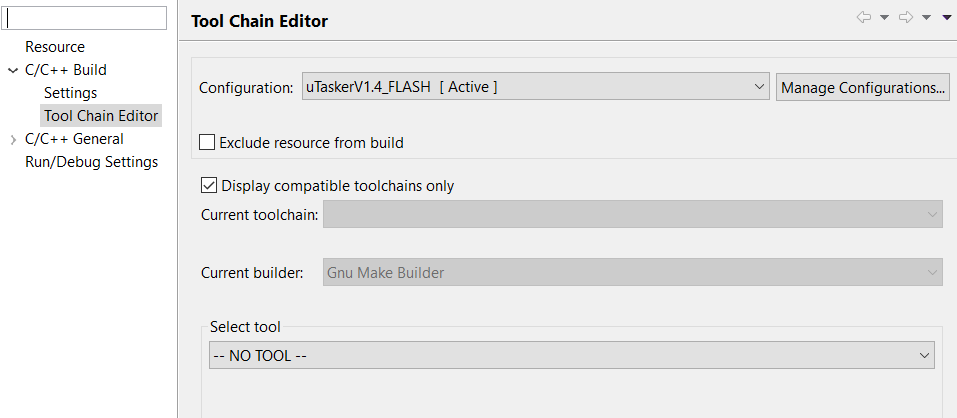Open Settings under C/C++ Build
The height and width of the screenshot is (418, 957).
click(70, 93)
